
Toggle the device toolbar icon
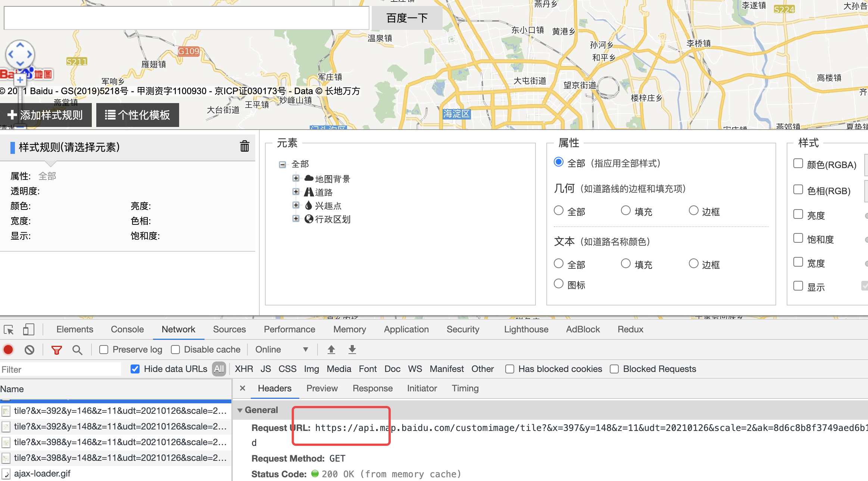pos(28,329)
